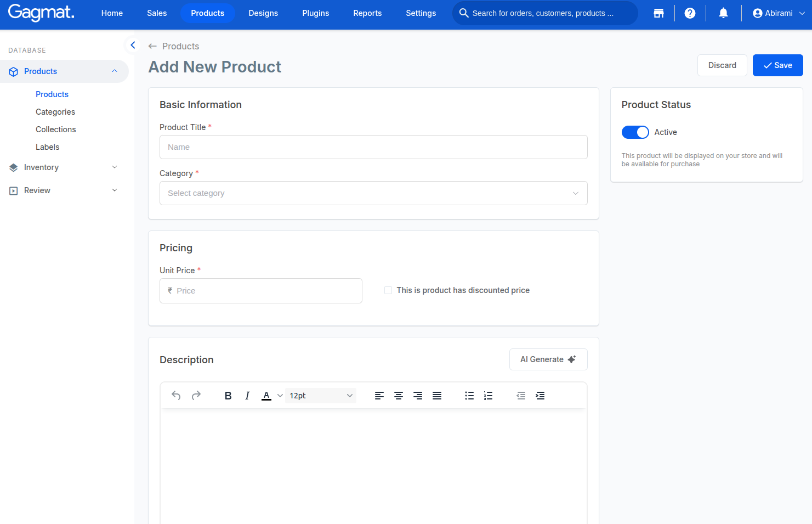The image size is (812, 524).
Task: Toggle italic text formatting
Action: [x=247, y=396]
